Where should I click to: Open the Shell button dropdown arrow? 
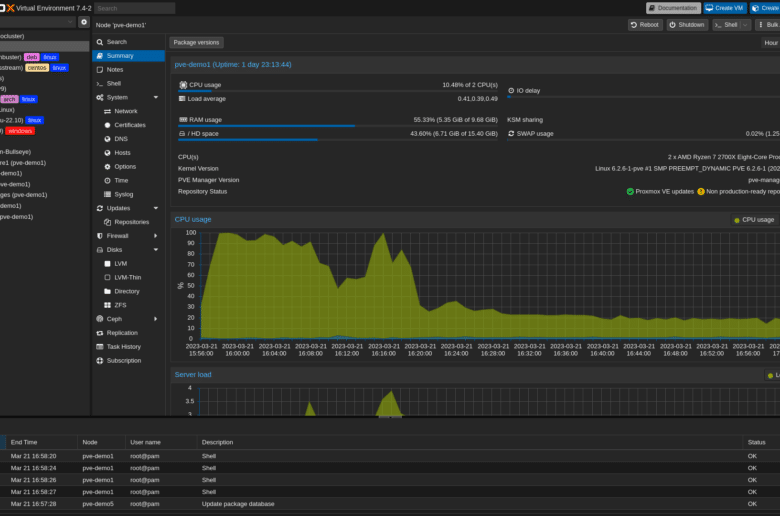(x=745, y=25)
